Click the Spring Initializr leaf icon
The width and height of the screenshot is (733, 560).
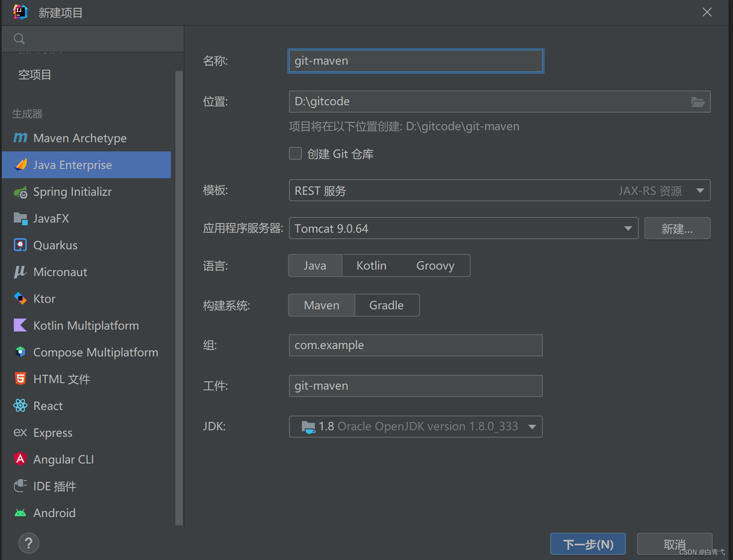point(21,192)
